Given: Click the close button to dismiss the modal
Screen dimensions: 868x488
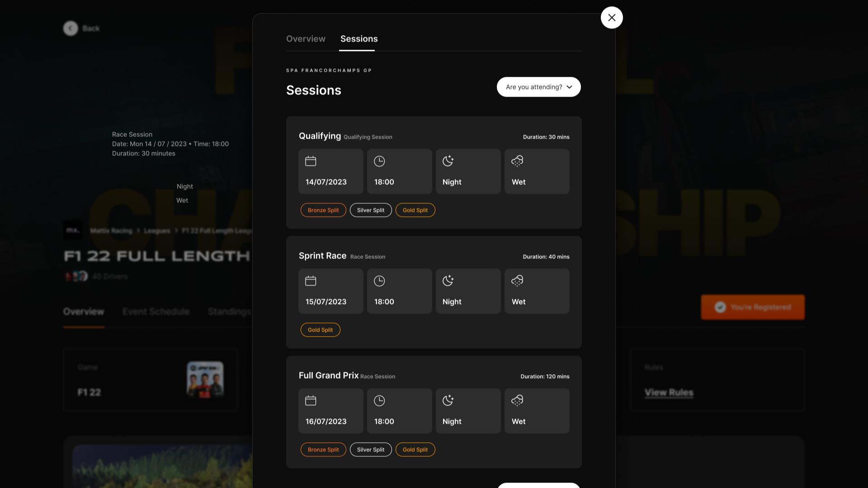Looking at the screenshot, I should pyautogui.click(x=612, y=17).
